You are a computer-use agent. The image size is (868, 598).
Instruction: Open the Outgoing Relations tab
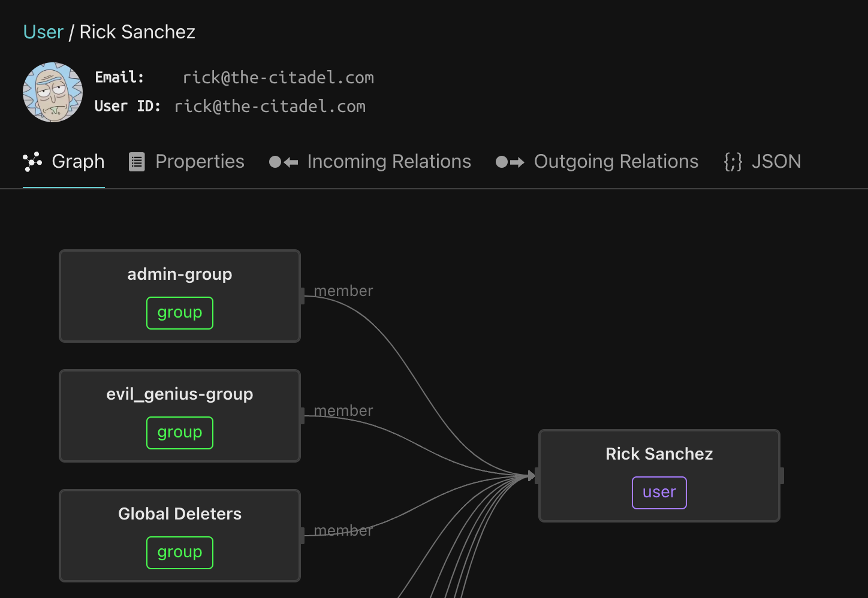coord(597,162)
